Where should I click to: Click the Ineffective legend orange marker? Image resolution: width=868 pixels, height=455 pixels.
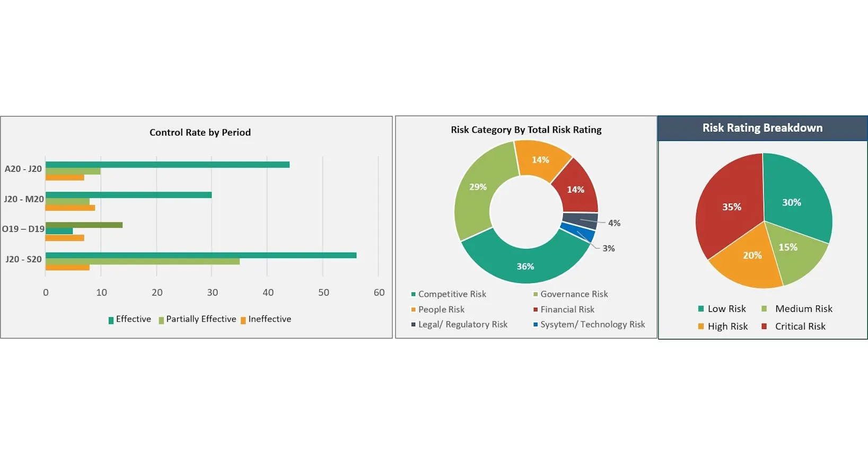point(243,320)
